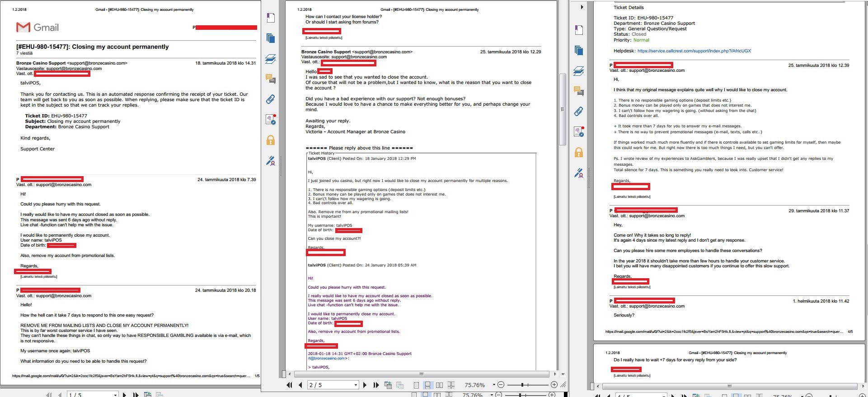
Task: Zoom out with minus button, middle window
Action: (x=501, y=385)
